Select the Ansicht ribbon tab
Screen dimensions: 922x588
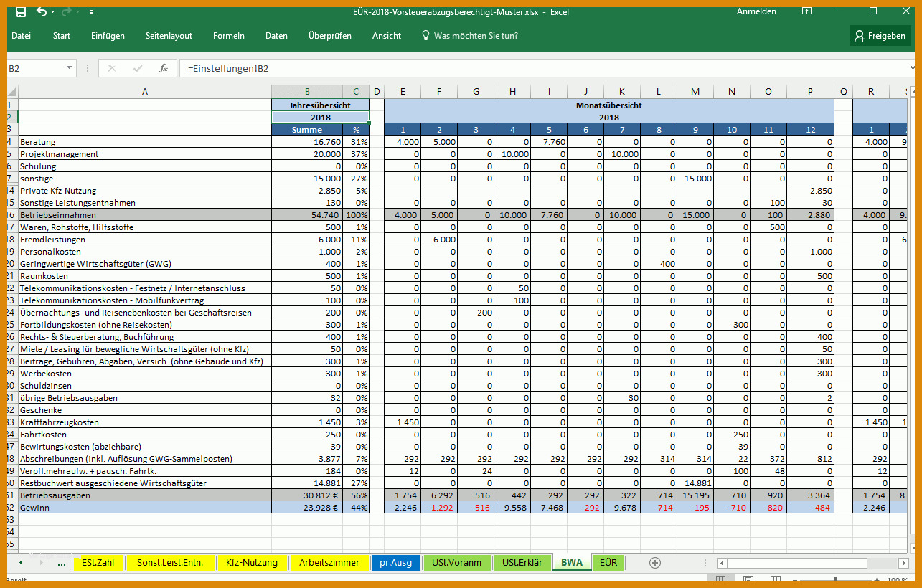click(387, 36)
